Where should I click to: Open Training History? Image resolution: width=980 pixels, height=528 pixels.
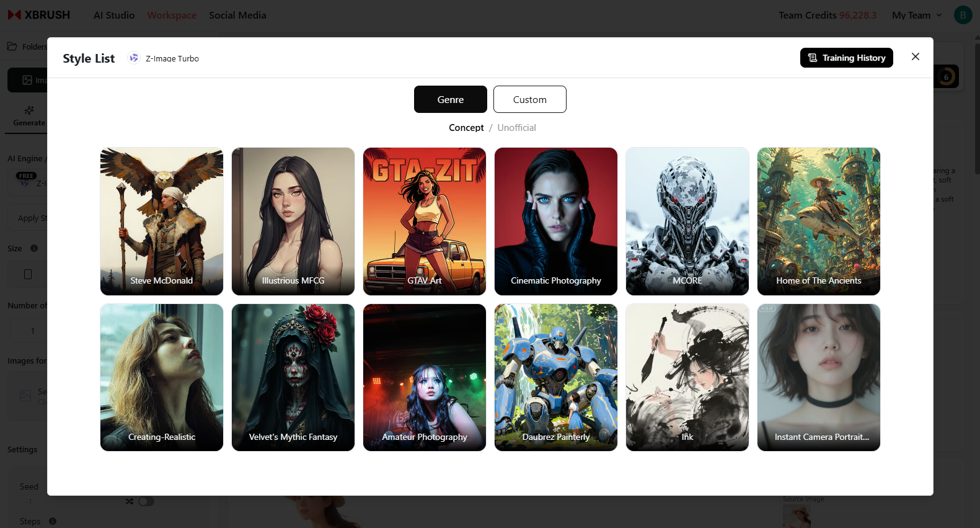[x=847, y=58]
